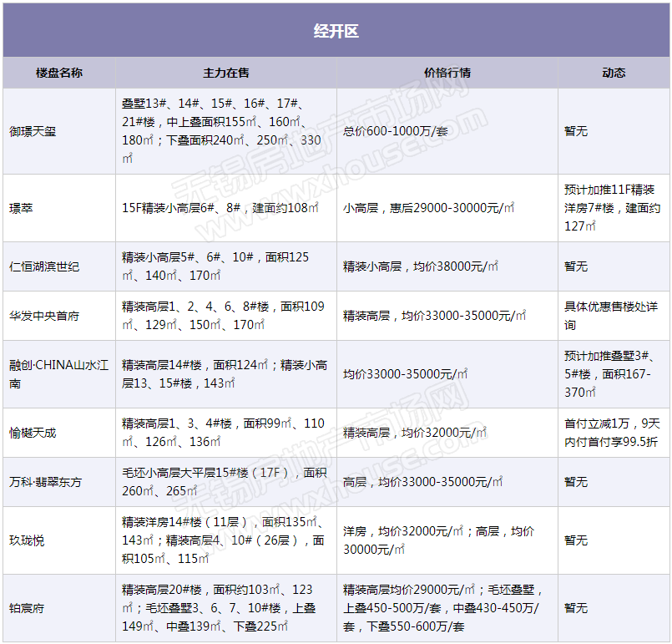Click the 楼盘名称 column header
This screenshot has height=644, width=672.
pos(58,73)
